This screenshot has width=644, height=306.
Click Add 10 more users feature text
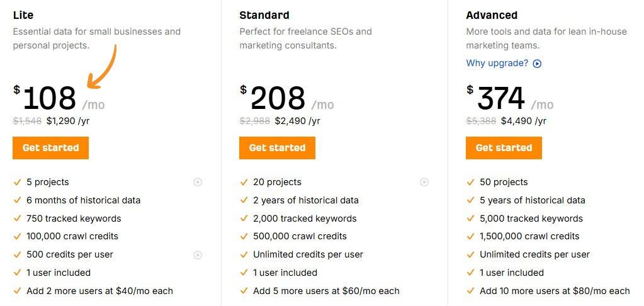(555, 291)
